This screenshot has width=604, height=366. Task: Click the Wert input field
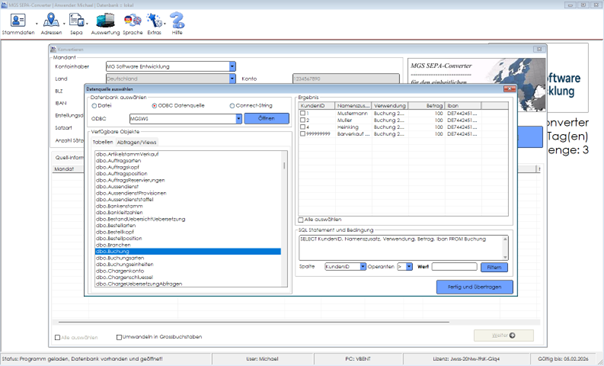pos(454,267)
